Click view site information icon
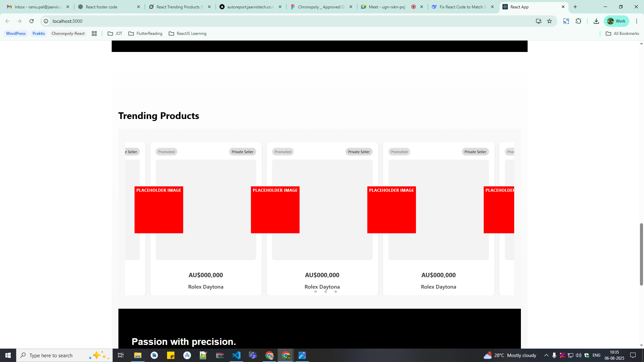This screenshot has height=362, width=644. tap(46, 21)
